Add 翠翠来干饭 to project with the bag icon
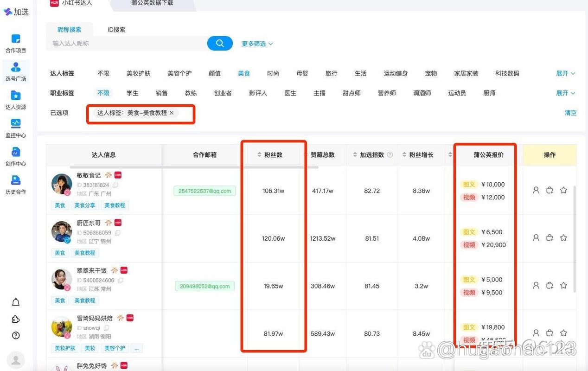 pyautogui.click(x=550, y=285)
